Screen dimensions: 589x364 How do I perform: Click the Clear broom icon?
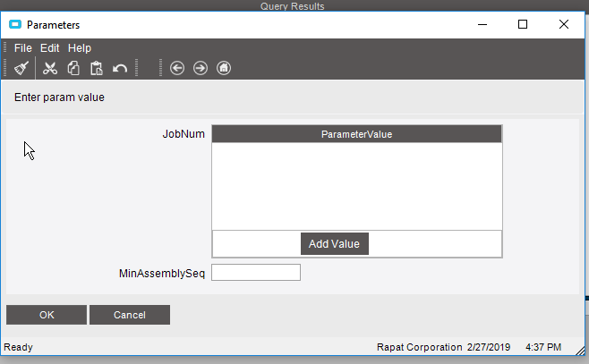pyautogui.click(x=22, y=68)
